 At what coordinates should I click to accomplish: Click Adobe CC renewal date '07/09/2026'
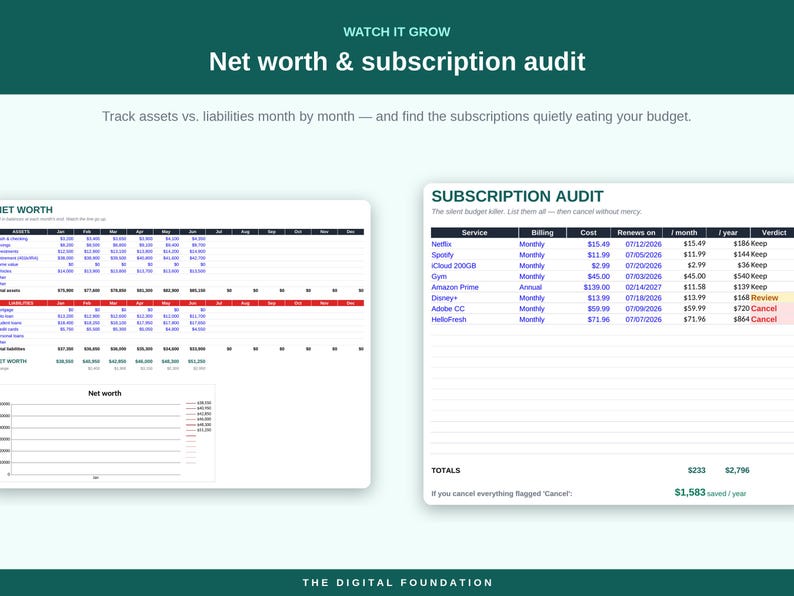[643, 309]
